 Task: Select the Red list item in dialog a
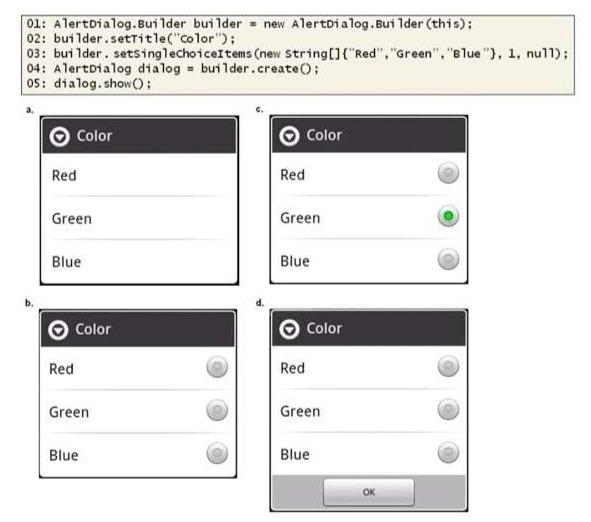(139, 175)
